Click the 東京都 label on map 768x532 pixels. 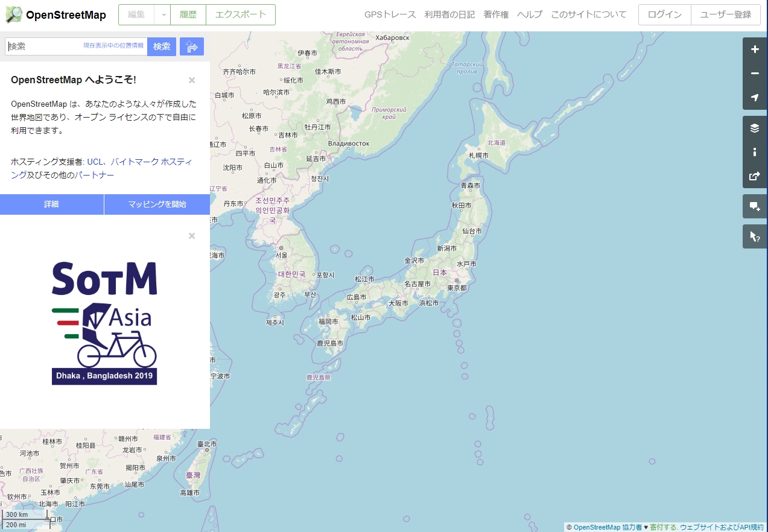tap(456, 288)
